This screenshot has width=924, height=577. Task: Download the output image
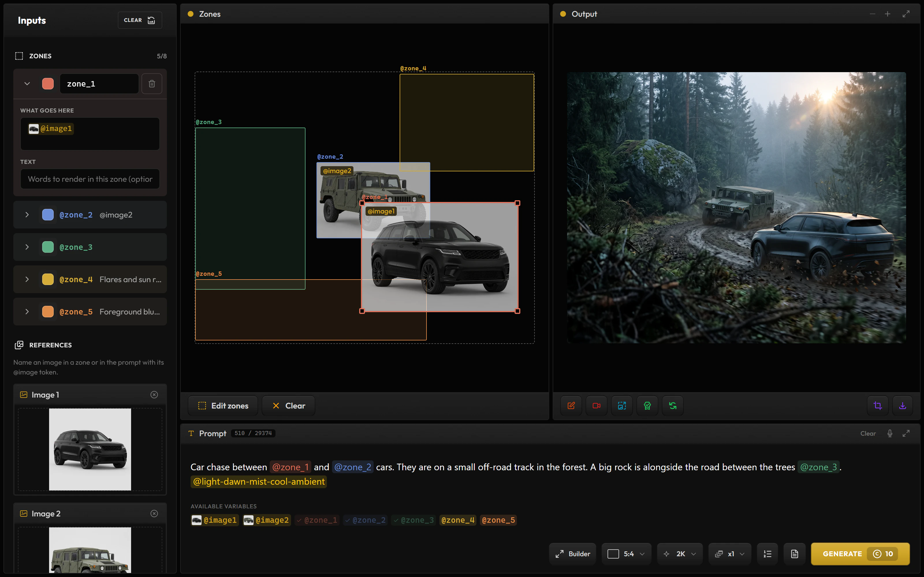pos(903,406)
